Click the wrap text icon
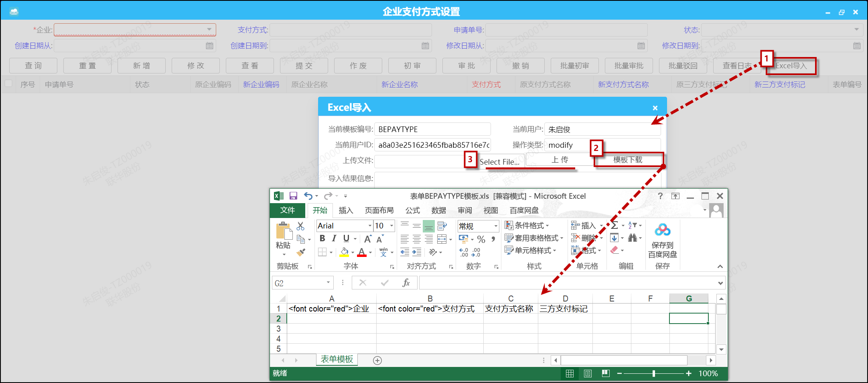 click(442, 226)
